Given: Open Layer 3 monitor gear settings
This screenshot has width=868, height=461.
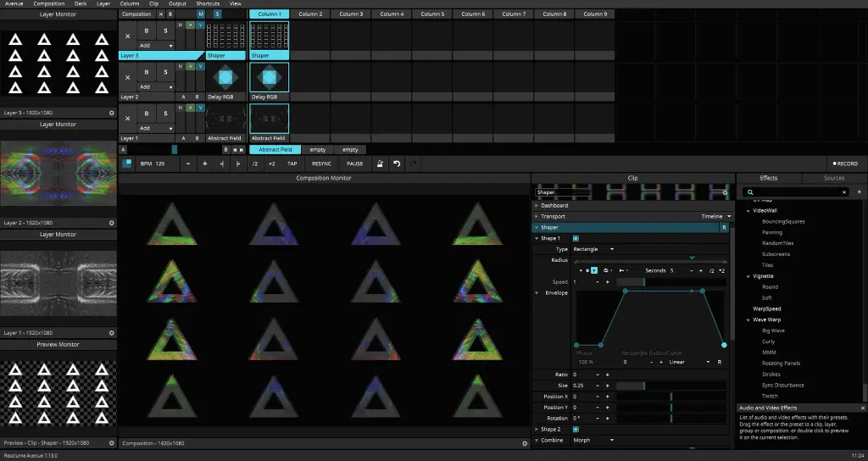Looking at the screenshot, I should click(x=111, y=112).
